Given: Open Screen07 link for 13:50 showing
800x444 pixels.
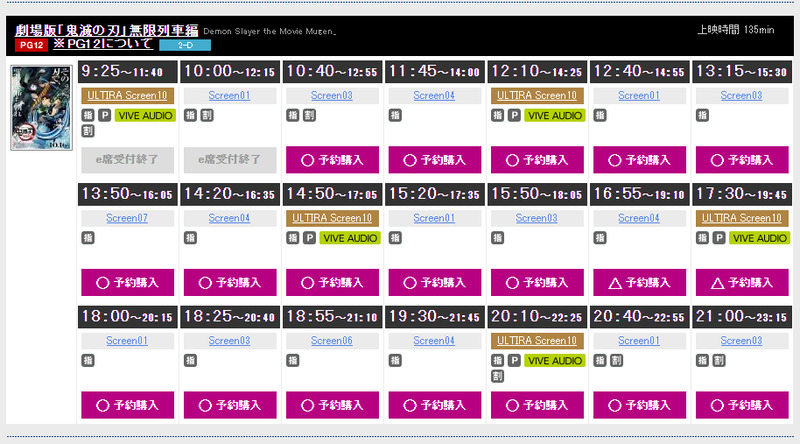Looking at the screenshot, I should 128,218.
